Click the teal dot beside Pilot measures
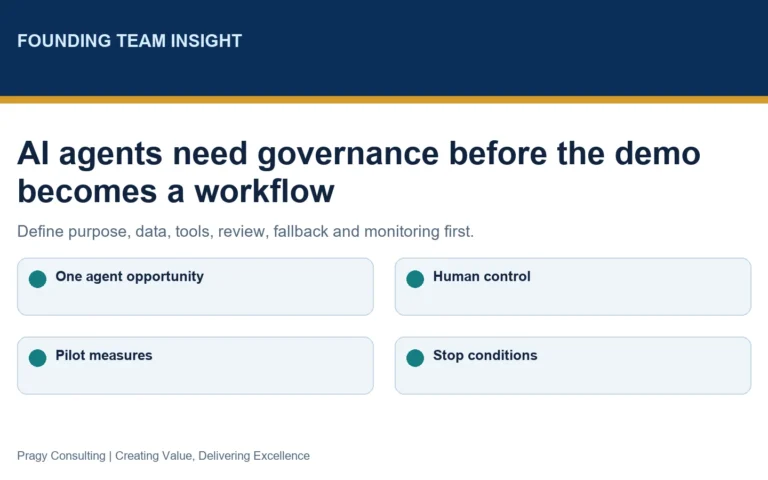The height and width of the screenshot is (480, 768). [x=38, y=358]
